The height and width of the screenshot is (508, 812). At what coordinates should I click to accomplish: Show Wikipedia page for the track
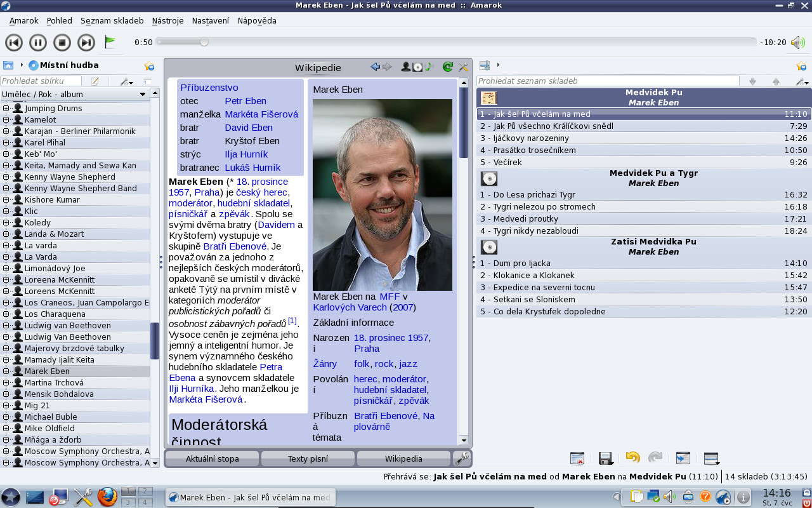click(x=428, y=67)
